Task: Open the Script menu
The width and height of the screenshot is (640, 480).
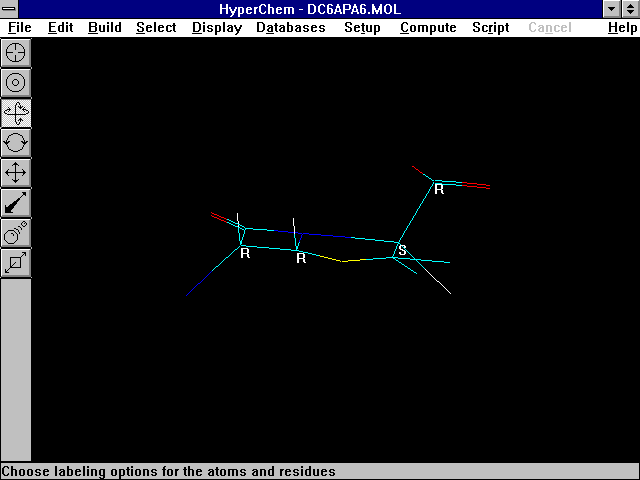Action: coord(490,27)
